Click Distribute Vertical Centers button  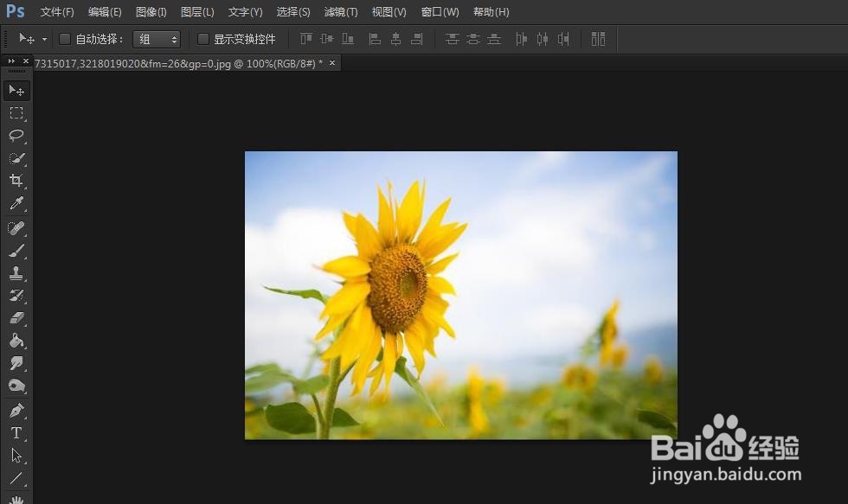click(473, 39)
